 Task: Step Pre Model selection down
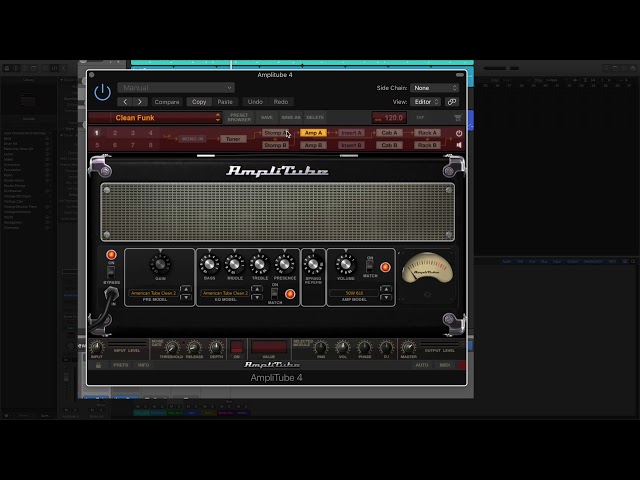[186, 297]
